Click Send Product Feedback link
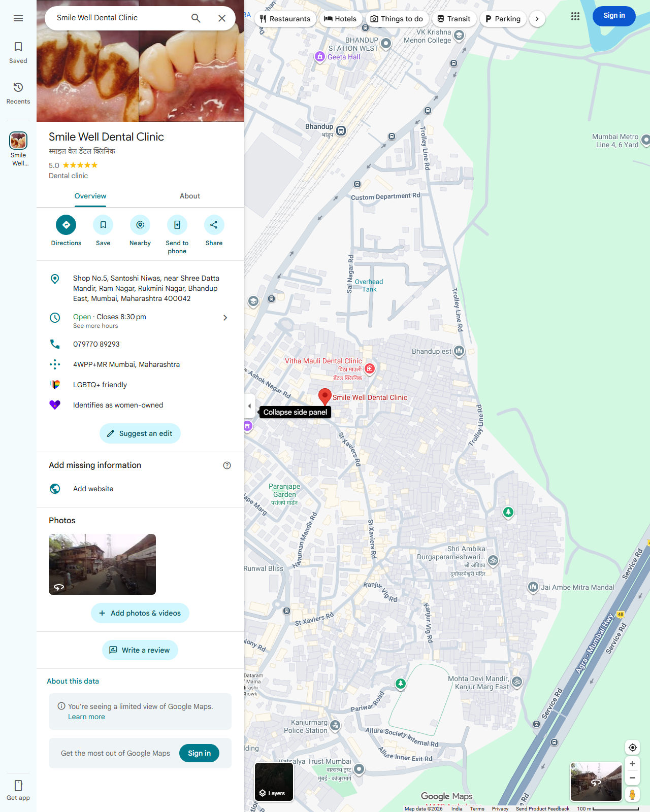 click(542, 808)
